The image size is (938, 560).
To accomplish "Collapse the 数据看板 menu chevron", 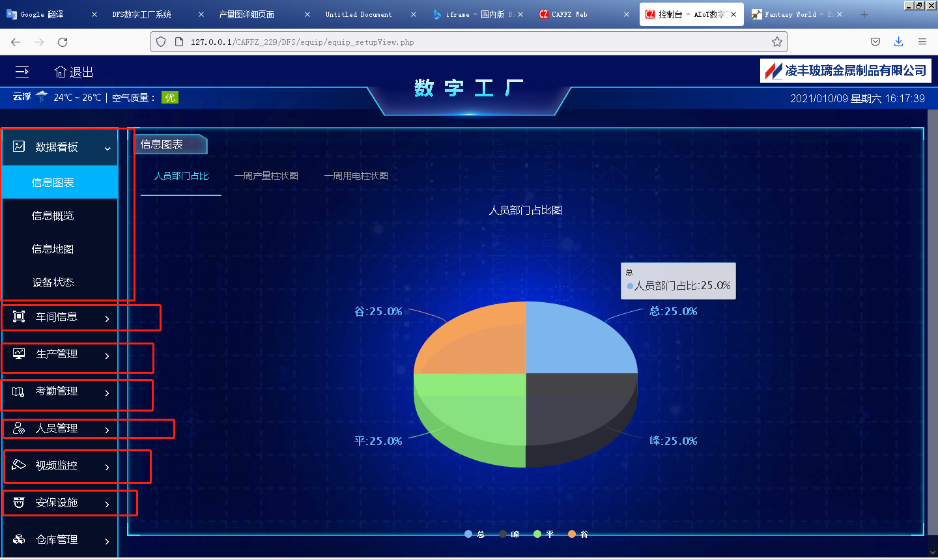I will coord(107,147).
